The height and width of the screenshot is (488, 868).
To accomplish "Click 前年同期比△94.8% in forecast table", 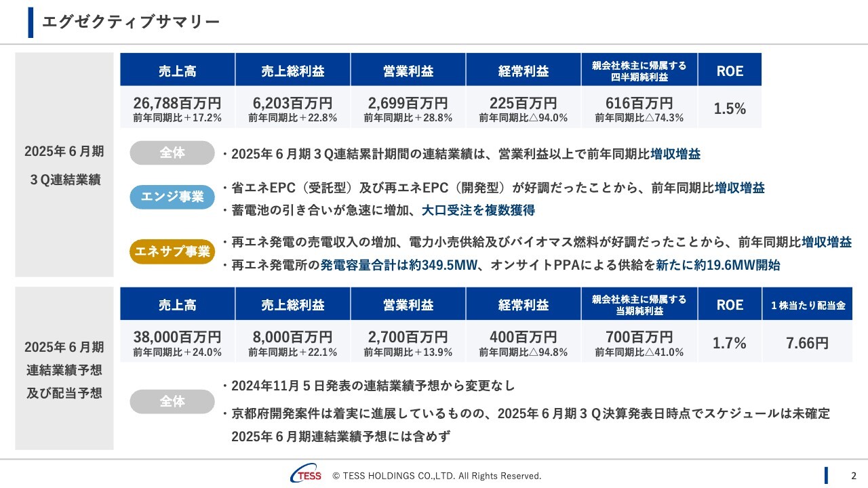I will pos(524,352).
